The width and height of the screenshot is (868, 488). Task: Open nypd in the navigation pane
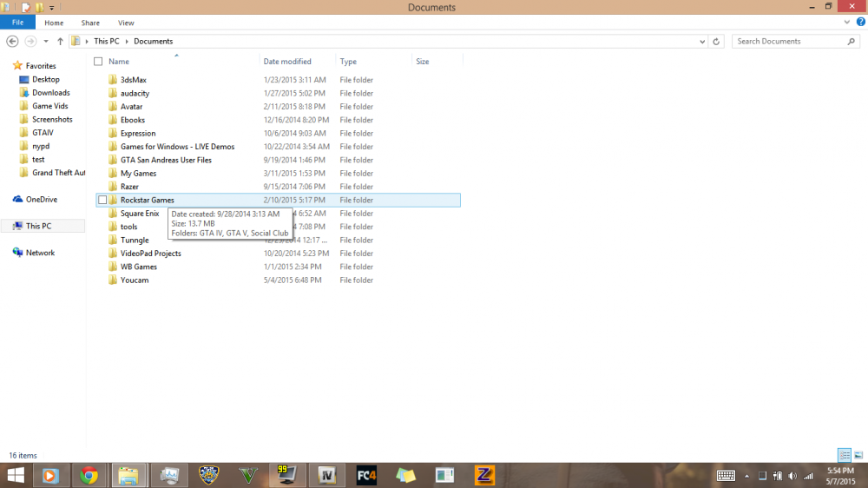pos(41,146)
